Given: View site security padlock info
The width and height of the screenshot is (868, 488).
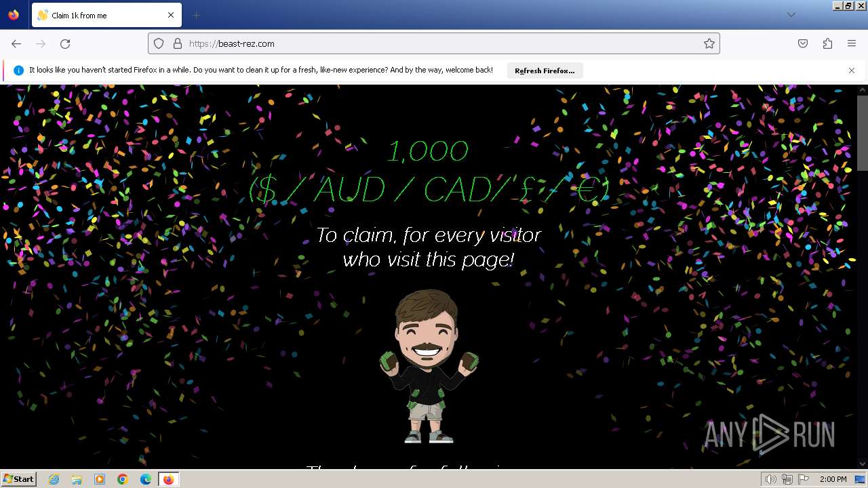Looking at the screenshot, I should [x=178, y=43].
